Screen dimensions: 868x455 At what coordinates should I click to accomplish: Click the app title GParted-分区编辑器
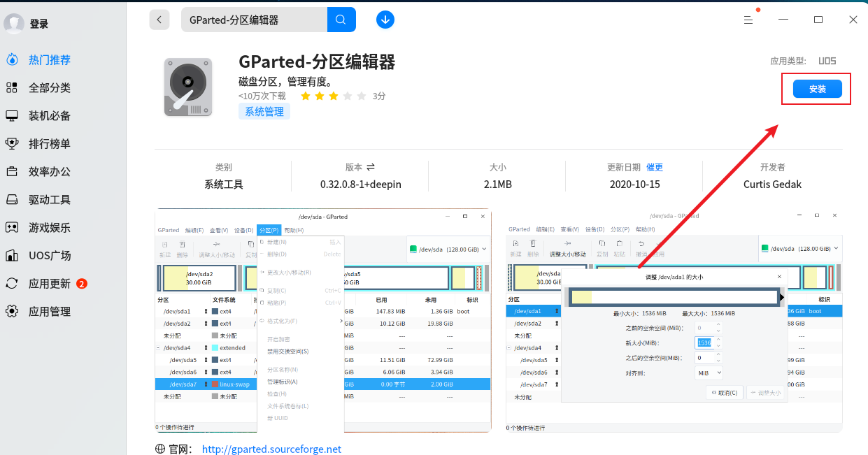tap(317, 62)
